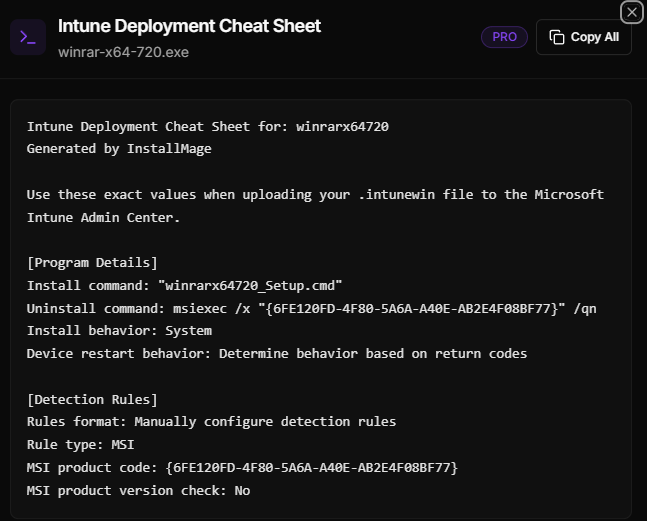Click the Install command line text

tap(184, 285)
